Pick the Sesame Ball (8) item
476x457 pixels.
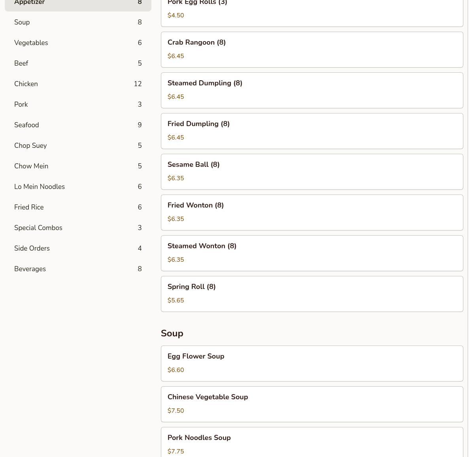click(312, 172)
